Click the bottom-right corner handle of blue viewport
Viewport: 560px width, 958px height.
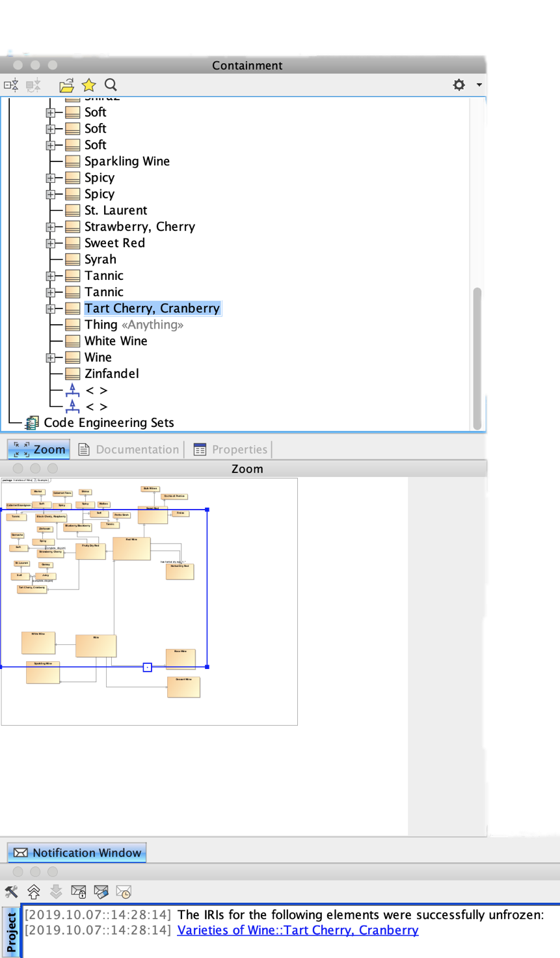pyautogui.click(x=207, y=667)
